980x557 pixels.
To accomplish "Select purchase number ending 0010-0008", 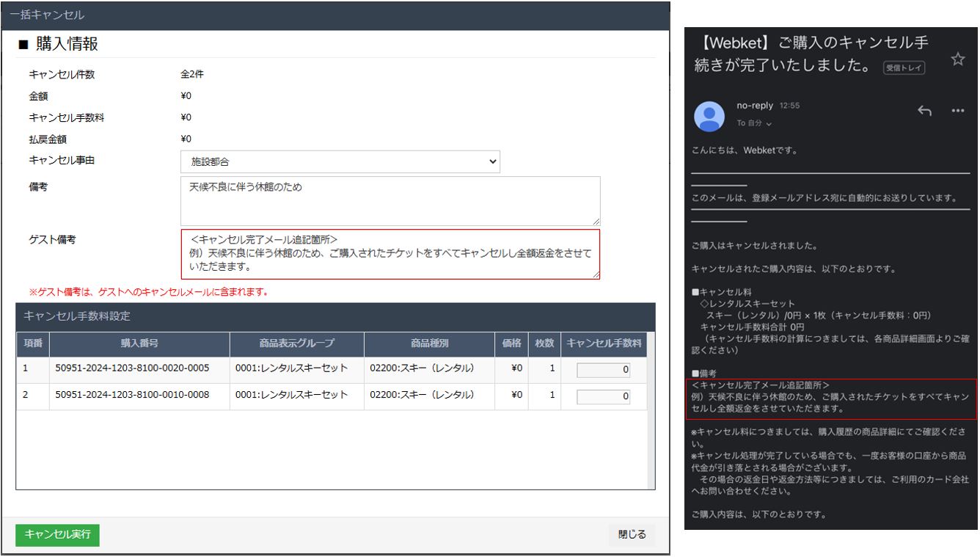I will 133,396.
